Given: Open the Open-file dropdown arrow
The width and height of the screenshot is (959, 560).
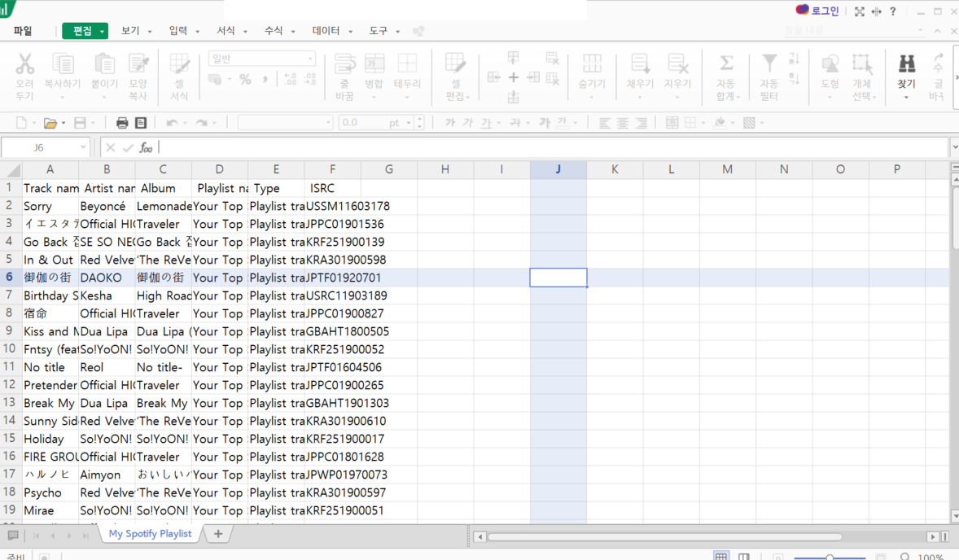Looking at the screenshot, I should [x=63, y=124].
